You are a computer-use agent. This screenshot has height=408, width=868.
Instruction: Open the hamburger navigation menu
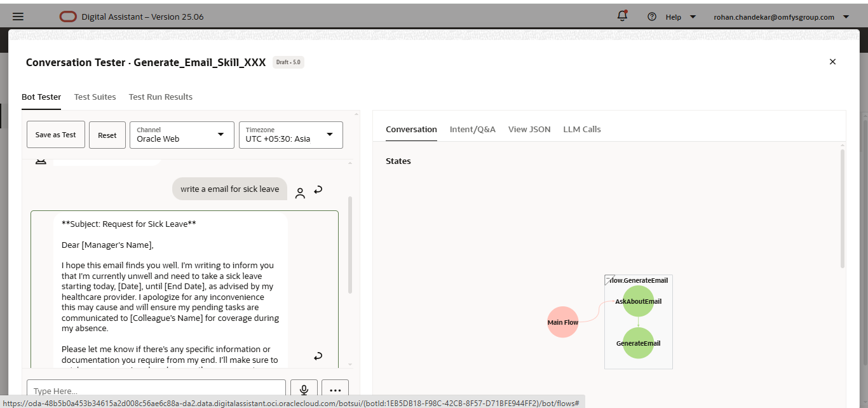[17, 17]
